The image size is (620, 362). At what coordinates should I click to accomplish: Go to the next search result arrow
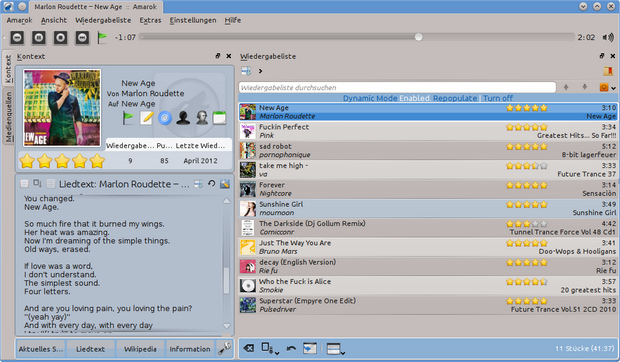pyautogui.click(x=585, y=87)
